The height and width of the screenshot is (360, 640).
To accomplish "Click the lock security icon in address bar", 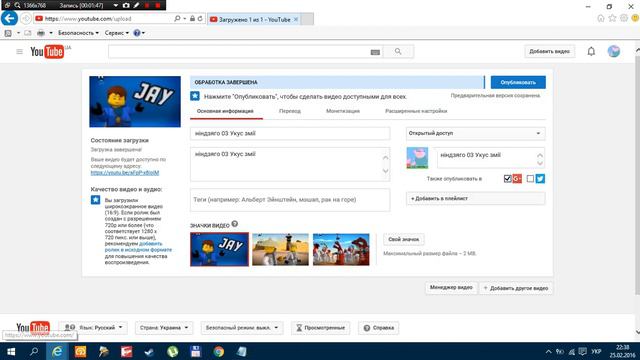I will [x=192, y=19].
